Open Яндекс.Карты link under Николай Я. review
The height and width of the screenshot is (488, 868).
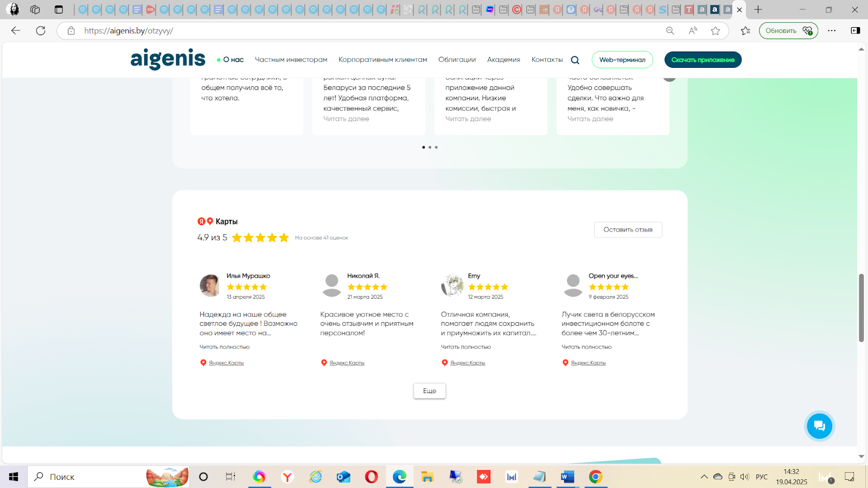click(347, 363)
